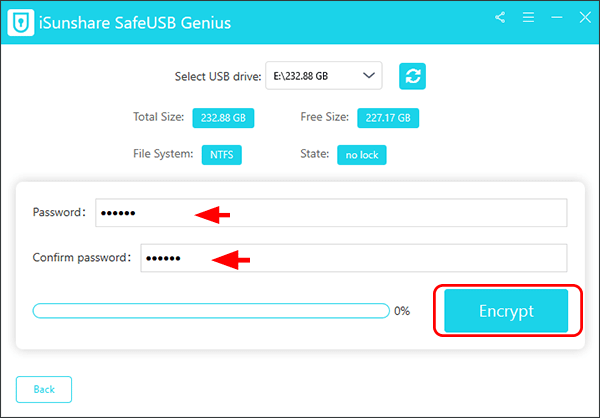
Task: Focus the Password input field
Action: click(x=330, y=213)
